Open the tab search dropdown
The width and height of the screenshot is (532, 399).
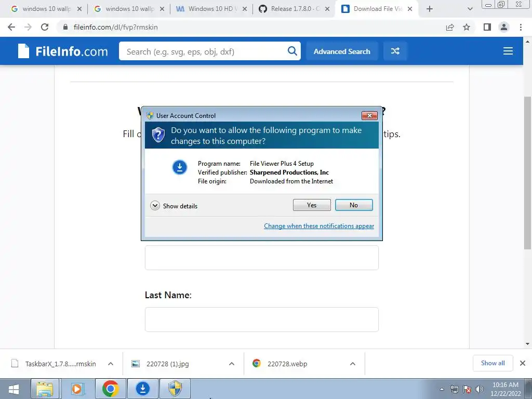coord(470,9)
